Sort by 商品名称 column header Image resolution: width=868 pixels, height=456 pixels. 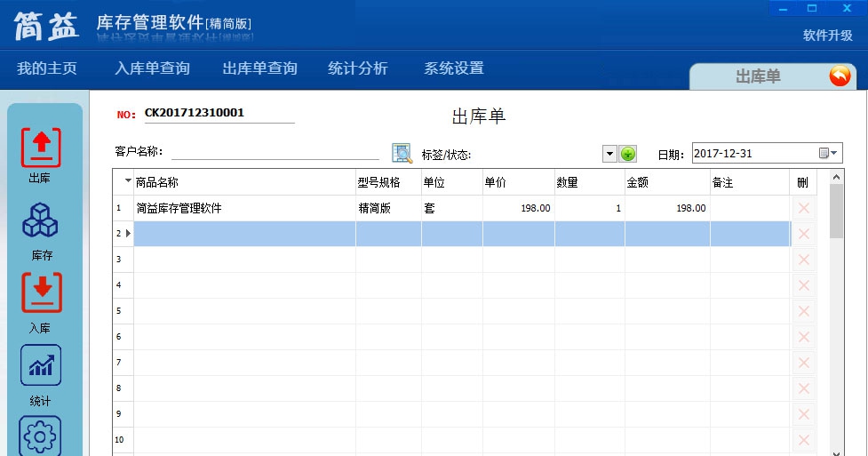[x=244, y=182]
